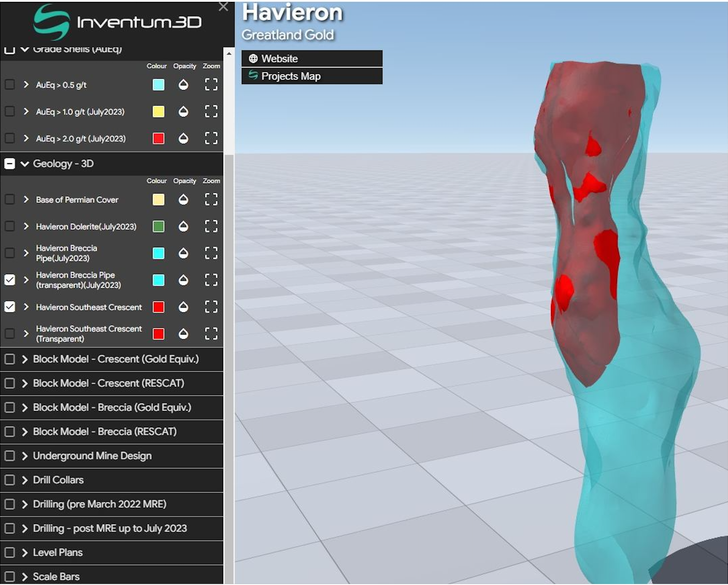Click scrollbar up arrow in layer panel

coord(229,54)
